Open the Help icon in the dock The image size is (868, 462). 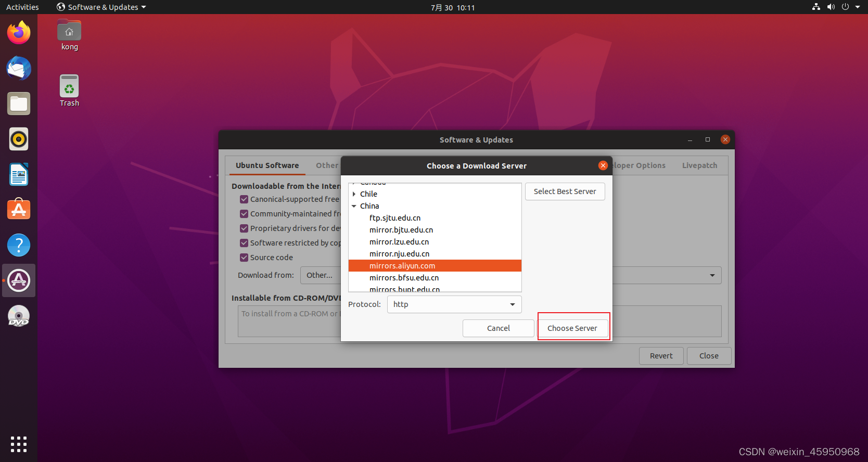pyautogui.click(x=19, y=245)
